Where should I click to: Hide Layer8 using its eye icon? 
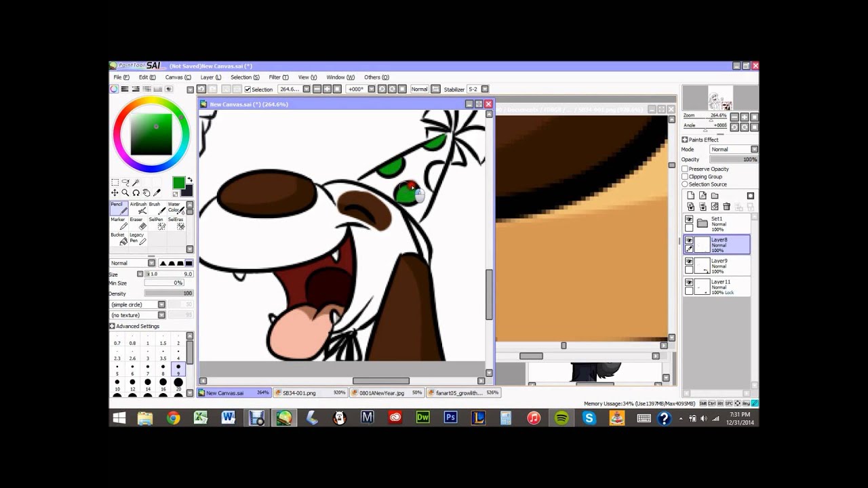pos(689,240)
